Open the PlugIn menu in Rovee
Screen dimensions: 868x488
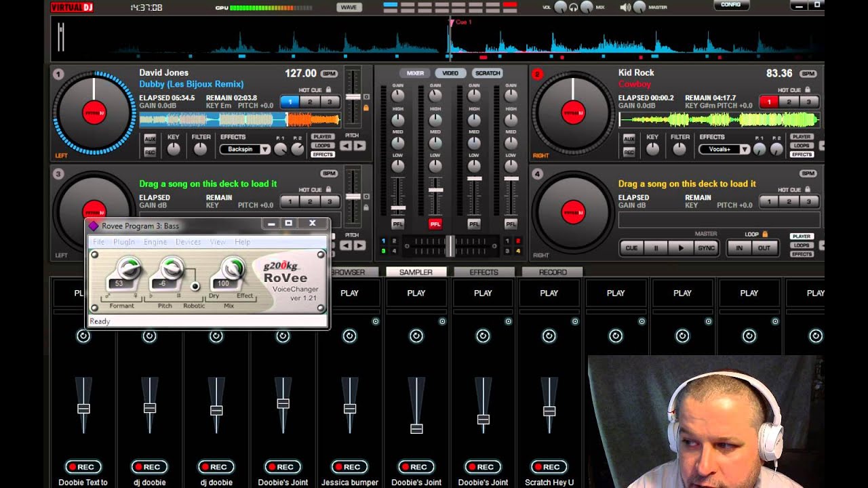tap(124, 242)
